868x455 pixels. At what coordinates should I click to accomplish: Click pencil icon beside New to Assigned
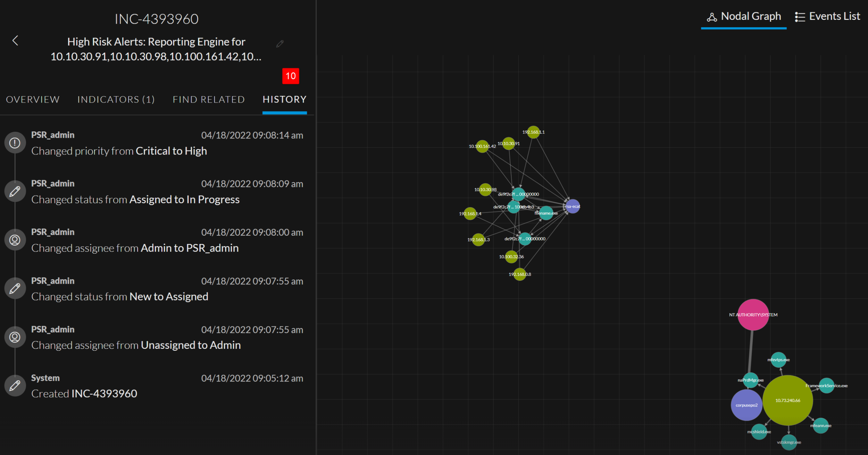pyautogui.click(x=15, y=289)
